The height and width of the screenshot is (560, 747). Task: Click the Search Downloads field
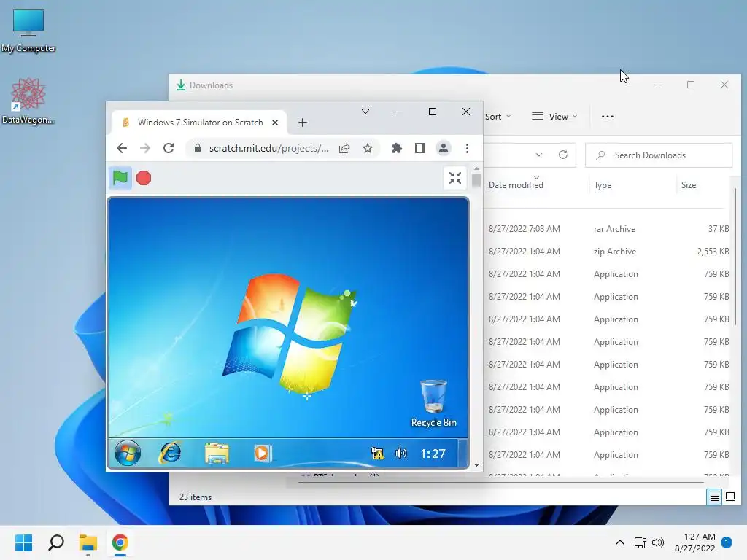[x=659, y=155]
